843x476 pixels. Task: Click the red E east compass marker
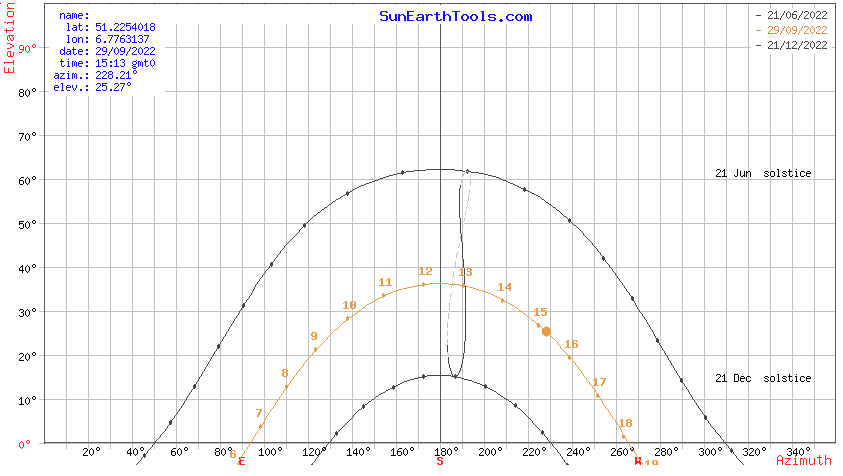pyautogui.click(x=241, y=461)
